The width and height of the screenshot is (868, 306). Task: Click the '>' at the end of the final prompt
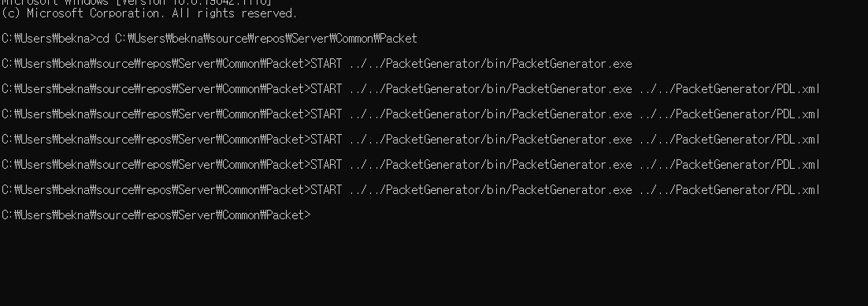(x=308, y=215)
